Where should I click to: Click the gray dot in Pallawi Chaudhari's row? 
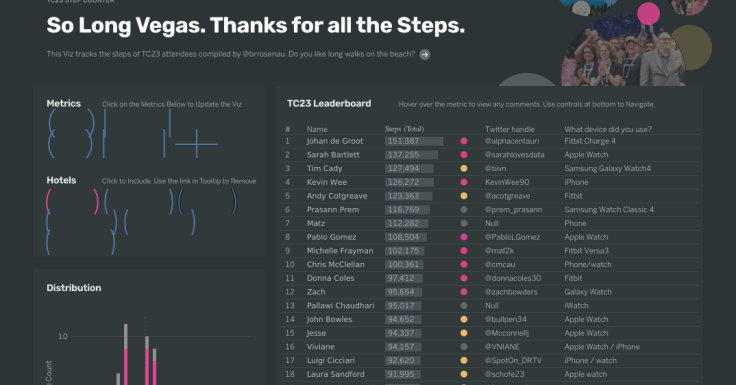point(464,306)
